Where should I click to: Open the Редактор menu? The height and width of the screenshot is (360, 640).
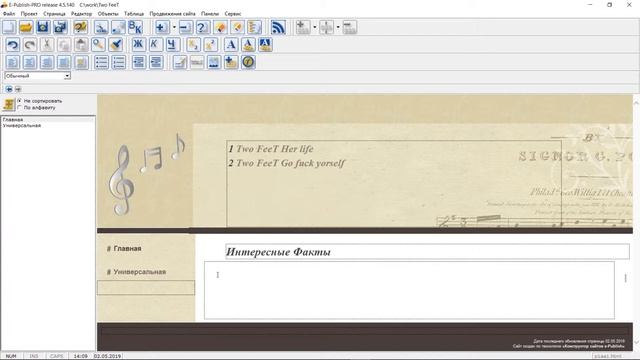pyautogui.click(x=81, y=13)
